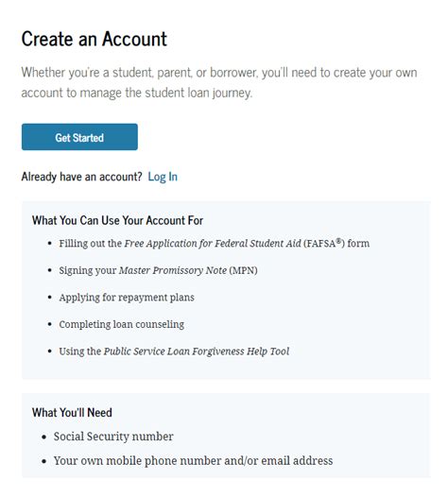The width and height of the screenshot is (448, 497).
Task: Click the bullet before 'Social Security number'
Action: click(44, 437)
